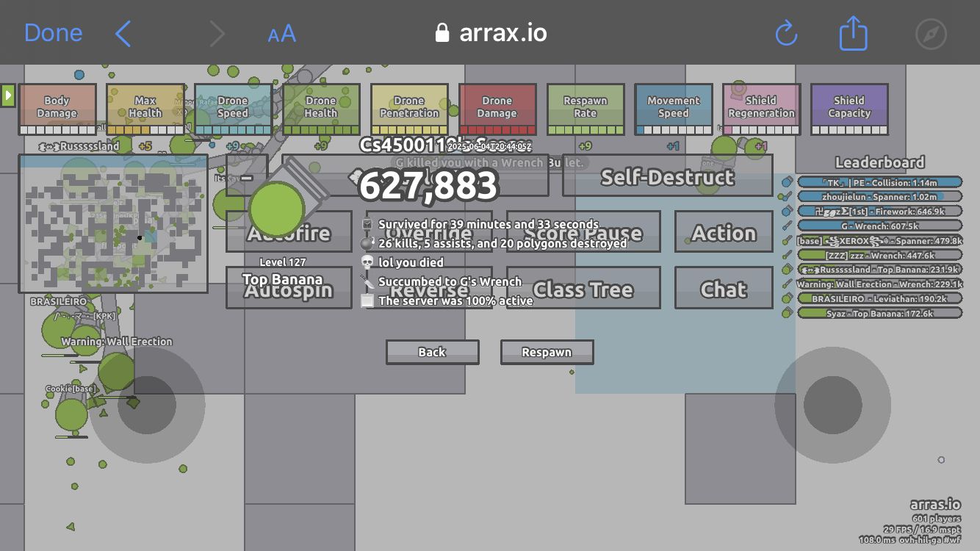980x551 pixels.
Task: Tap the lock icon beside arrax.io
Action: pos(442,33)
